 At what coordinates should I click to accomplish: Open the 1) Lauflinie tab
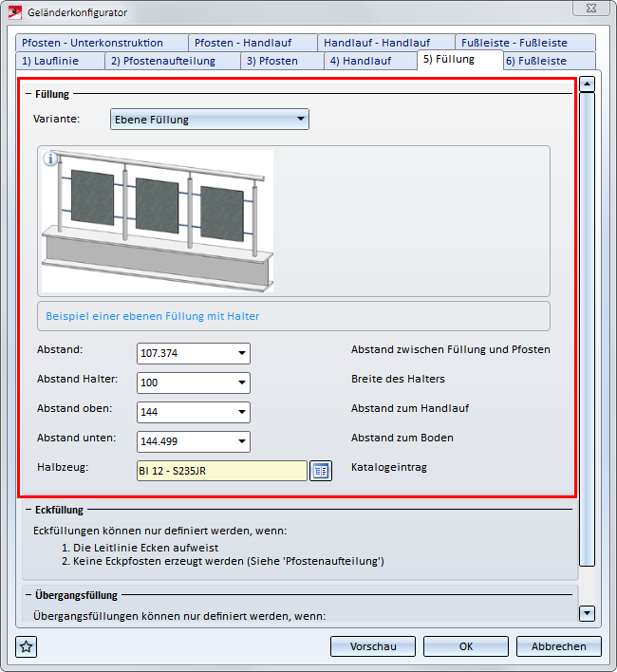61,61
